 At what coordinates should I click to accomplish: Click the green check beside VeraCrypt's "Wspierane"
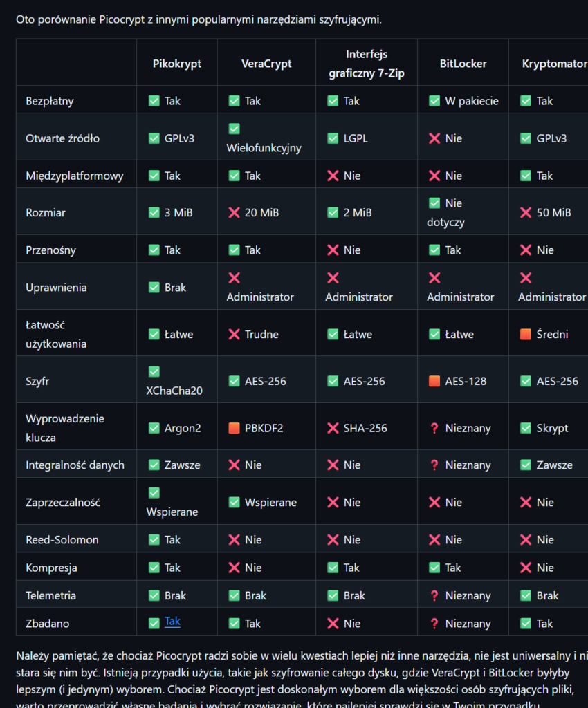pos(234,503)
